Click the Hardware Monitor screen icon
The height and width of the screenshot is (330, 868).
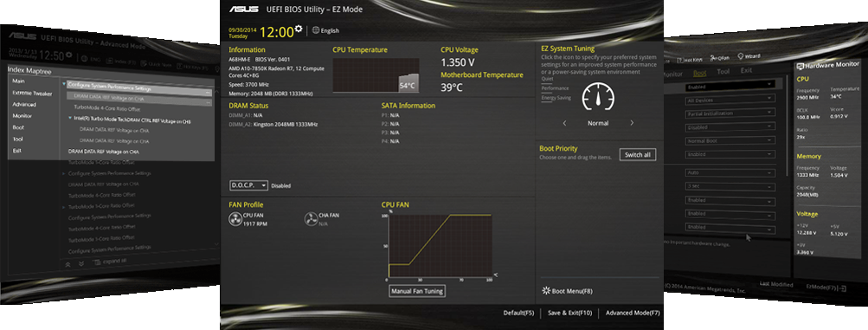tap(800, 66)
